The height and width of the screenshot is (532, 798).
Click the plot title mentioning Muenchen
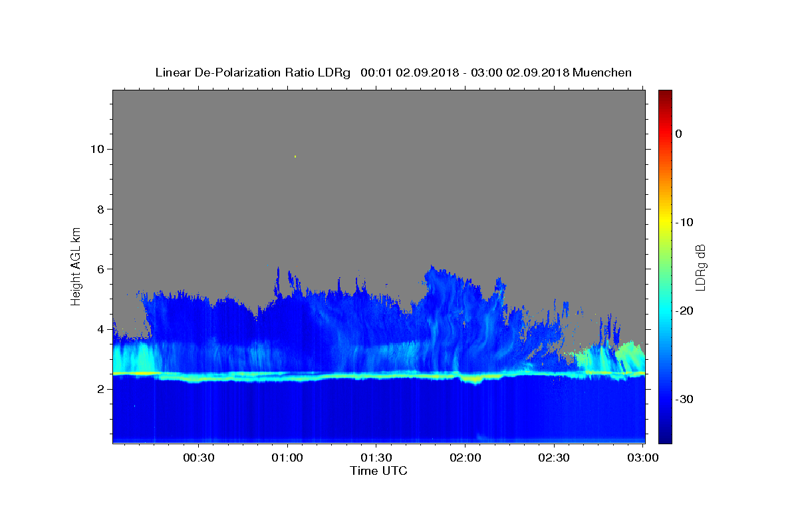pyautogui.click(x=393, y=72)
